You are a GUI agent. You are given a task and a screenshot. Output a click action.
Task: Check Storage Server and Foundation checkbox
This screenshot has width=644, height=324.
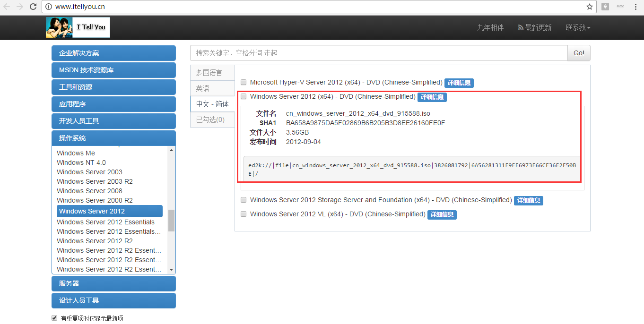(244, 200)
